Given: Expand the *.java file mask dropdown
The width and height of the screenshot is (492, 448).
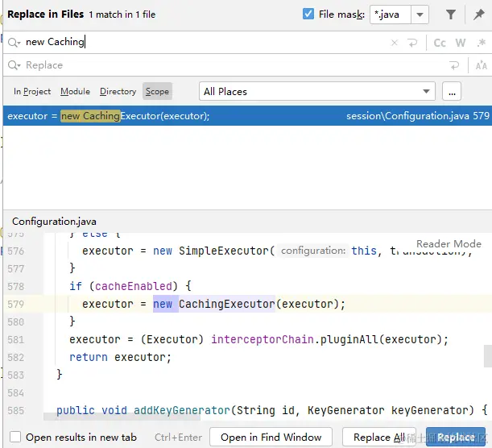Looking at the screenshot, I should pyautogui.click(x=420, y=15).
